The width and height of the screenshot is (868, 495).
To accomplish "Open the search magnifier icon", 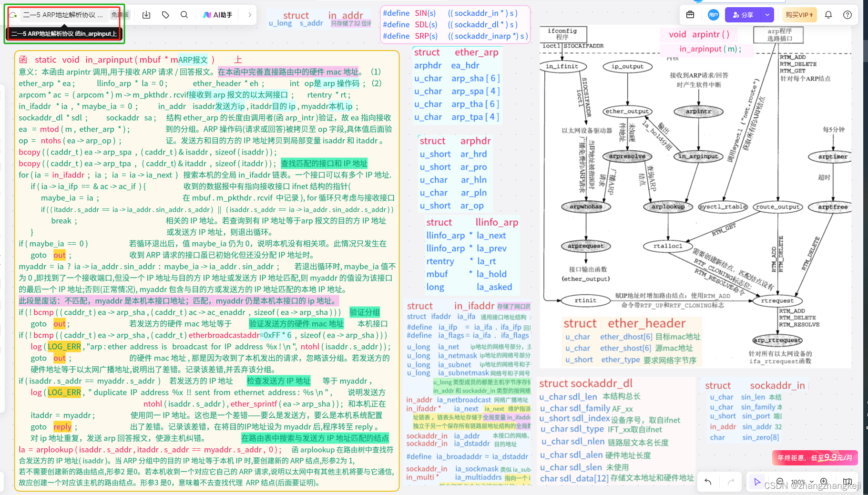I will [x=184, y=15].
